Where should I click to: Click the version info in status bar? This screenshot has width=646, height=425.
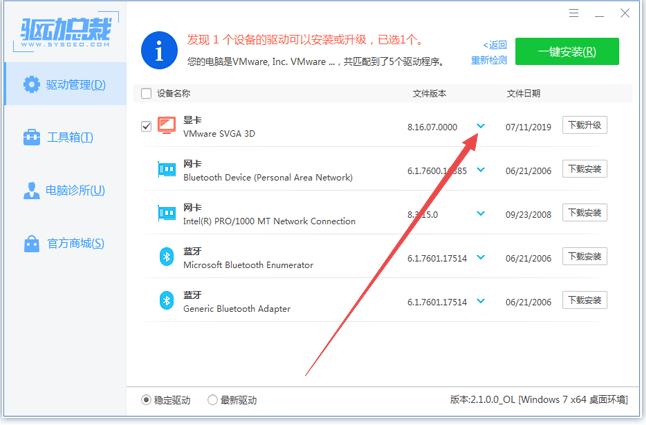tap(538, 399)
